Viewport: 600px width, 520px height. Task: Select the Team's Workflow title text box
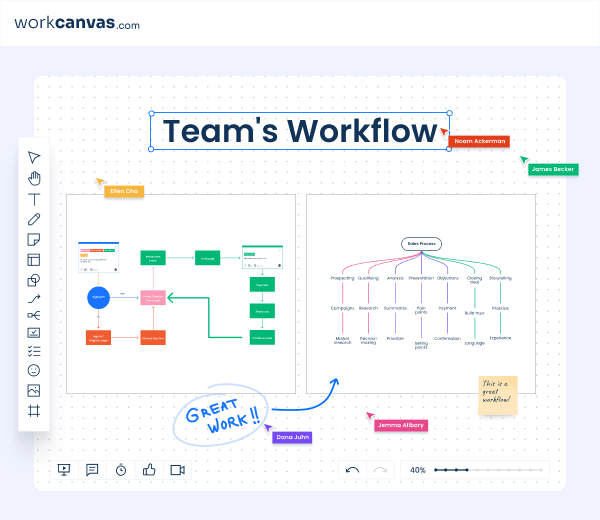point(300,131)
